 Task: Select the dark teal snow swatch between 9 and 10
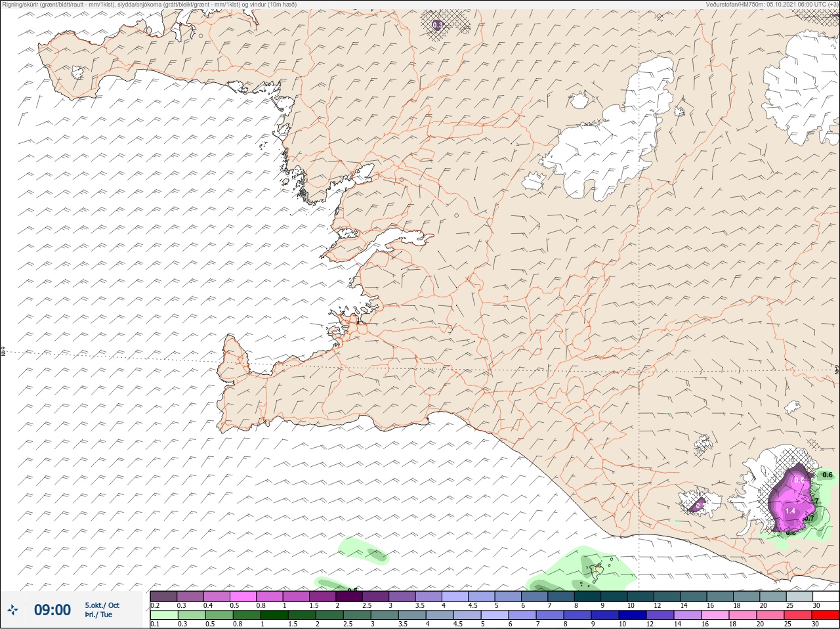click(x=616, y=596)
